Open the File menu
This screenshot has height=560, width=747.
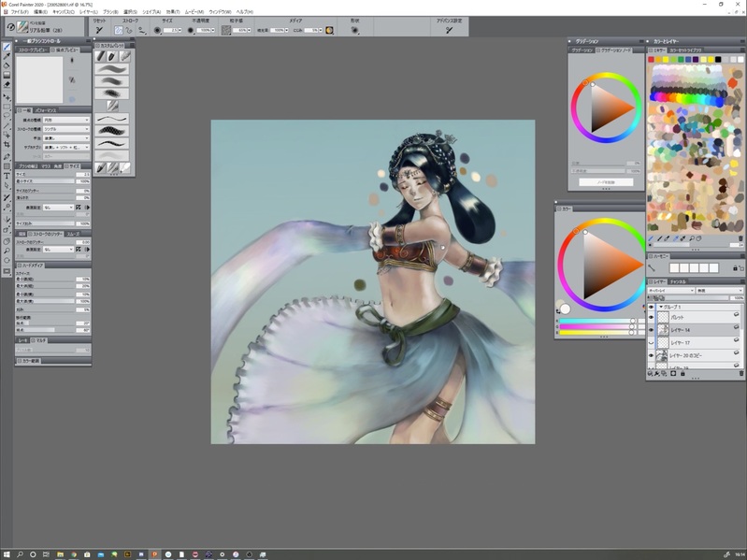coord(20,11)
